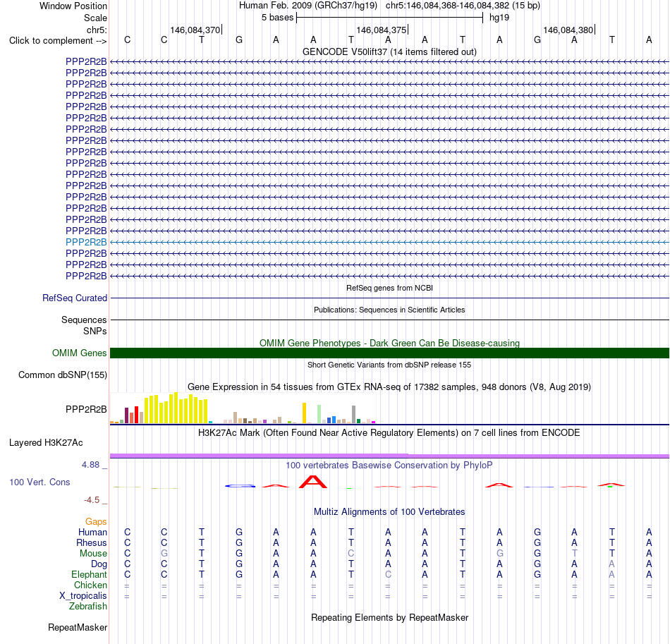Click the Common dbSNP(155) label
This screenshot has width=670, height=644.
[63, 375]
